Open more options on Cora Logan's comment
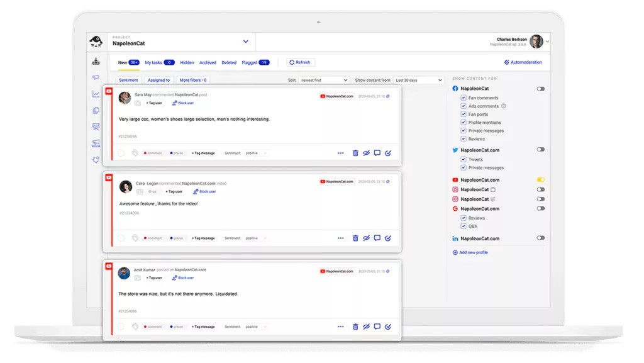This screenshot has height=363, width=644. click(340, 238)
